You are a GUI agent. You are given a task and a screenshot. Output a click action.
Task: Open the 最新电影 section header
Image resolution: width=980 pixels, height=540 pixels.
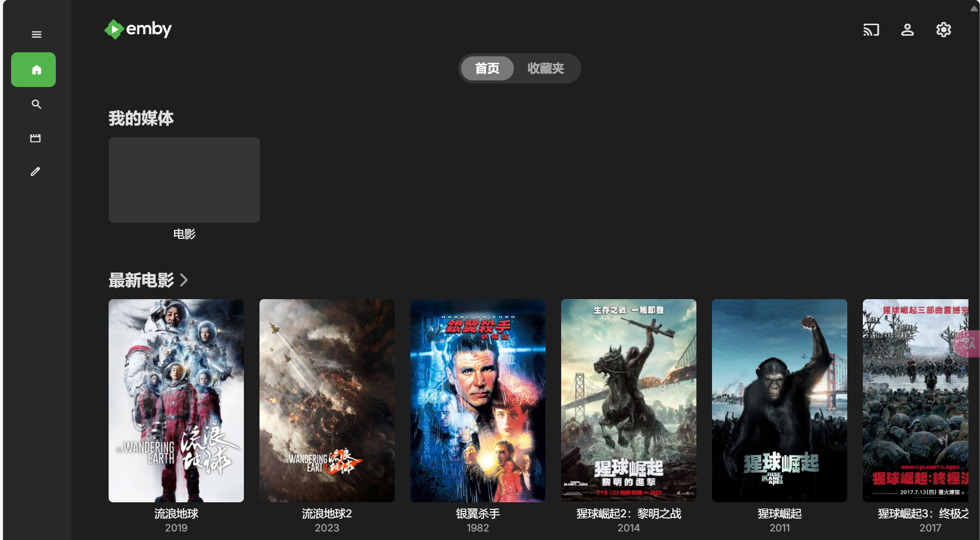tap(141, 280)
